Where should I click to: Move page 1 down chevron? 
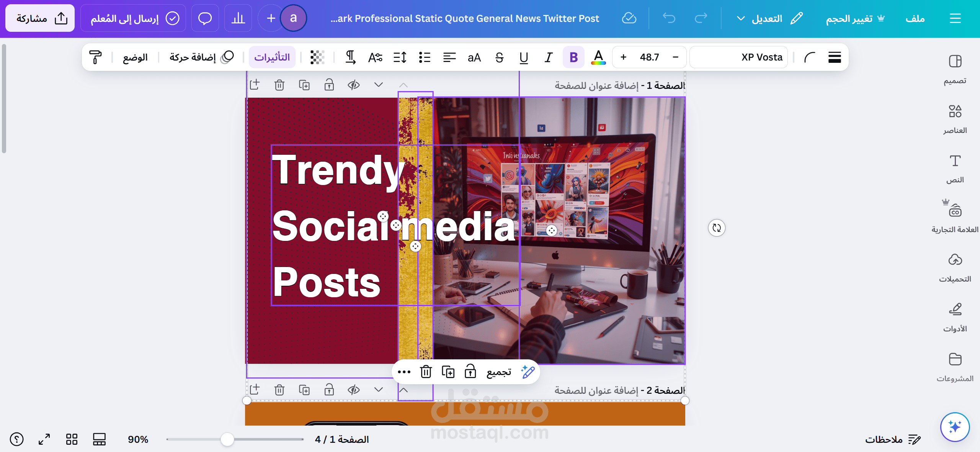tap(379, 85)
